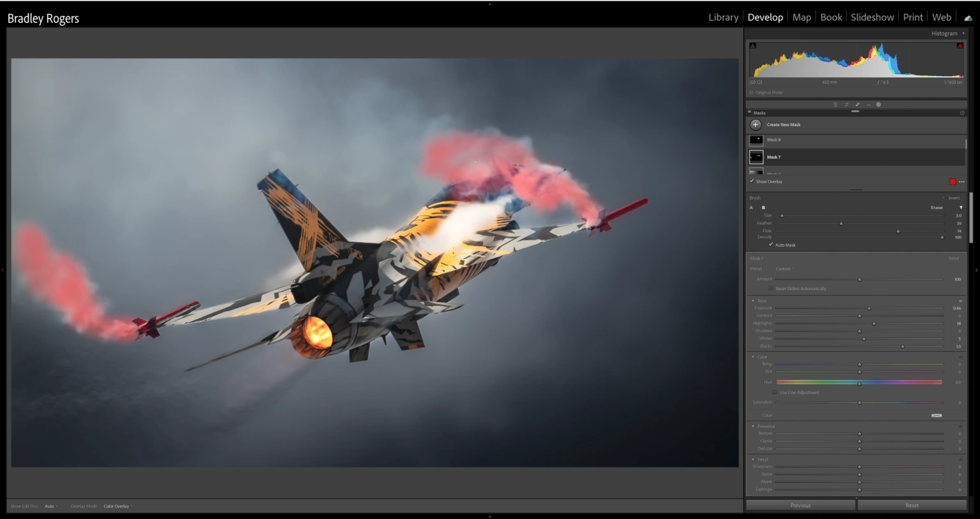Toggle the Color section eye icon
Image resolution: width=980 pixels, height=519 pixels.
(960, 357)
